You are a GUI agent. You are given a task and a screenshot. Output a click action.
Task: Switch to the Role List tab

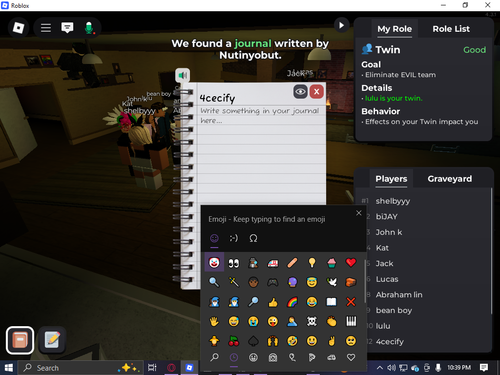(x=451, y=29)
